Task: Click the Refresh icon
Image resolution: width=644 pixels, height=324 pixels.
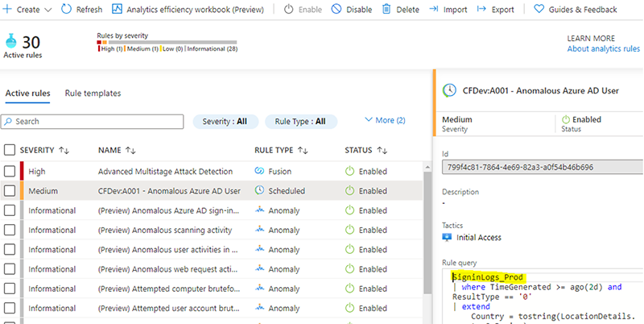Action: pyautogui.click(x=66, y=9)
